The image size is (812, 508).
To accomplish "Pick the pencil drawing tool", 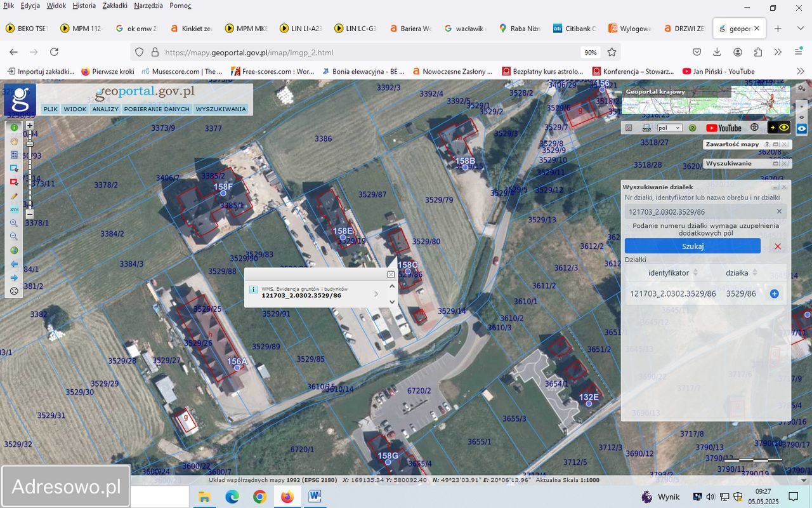I will [x=14, y=196].
